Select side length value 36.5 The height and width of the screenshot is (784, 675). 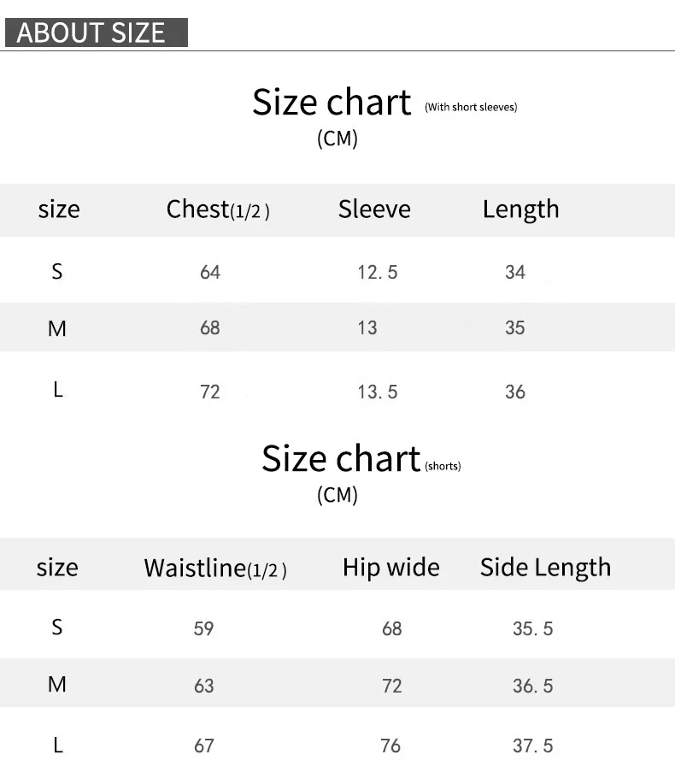(533, 686)
